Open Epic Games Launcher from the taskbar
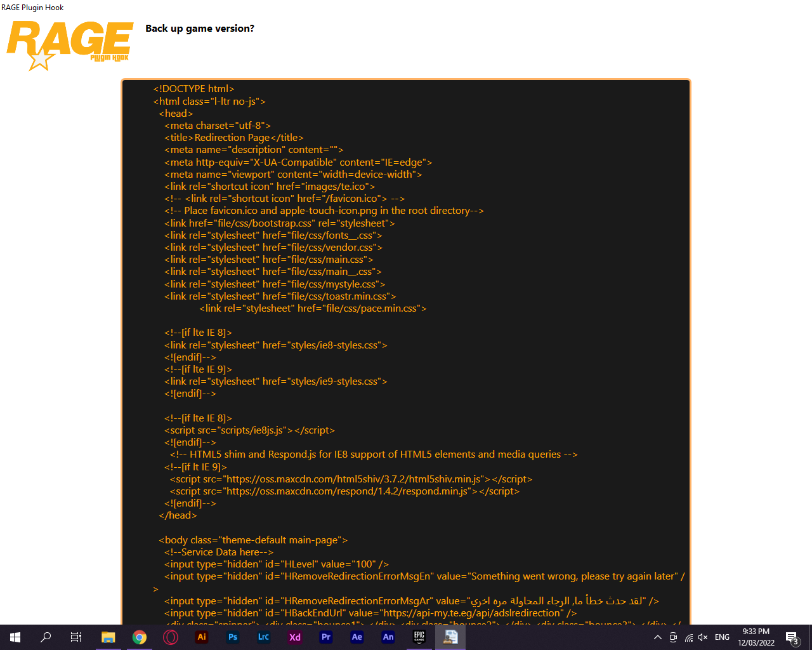812x650 pixels. pos(419,637)
